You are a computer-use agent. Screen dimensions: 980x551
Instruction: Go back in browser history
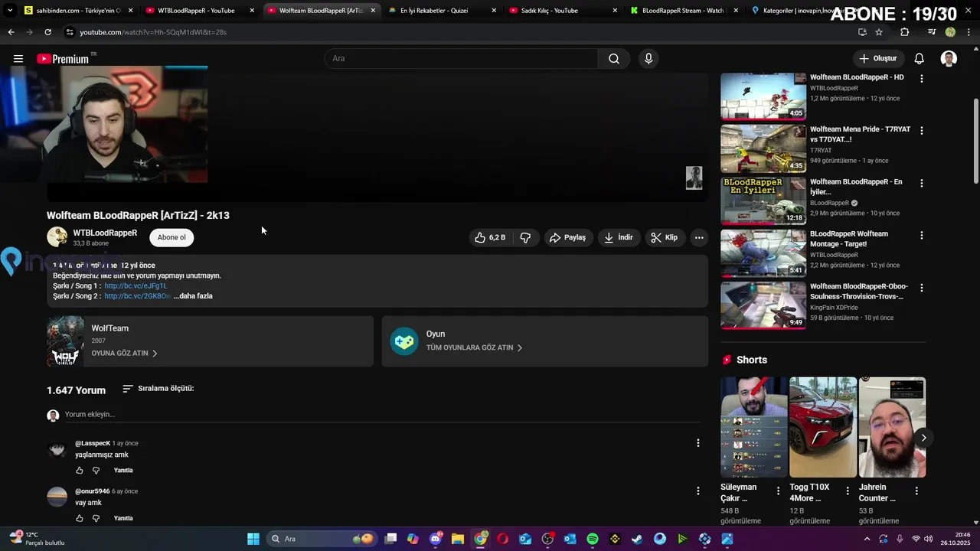point(11,32)
